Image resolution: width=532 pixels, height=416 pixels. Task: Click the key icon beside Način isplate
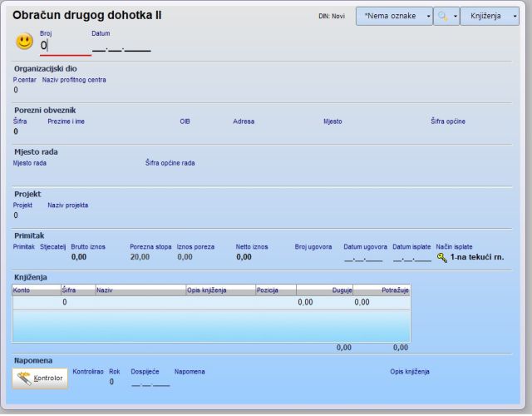(x=441, y=258)
